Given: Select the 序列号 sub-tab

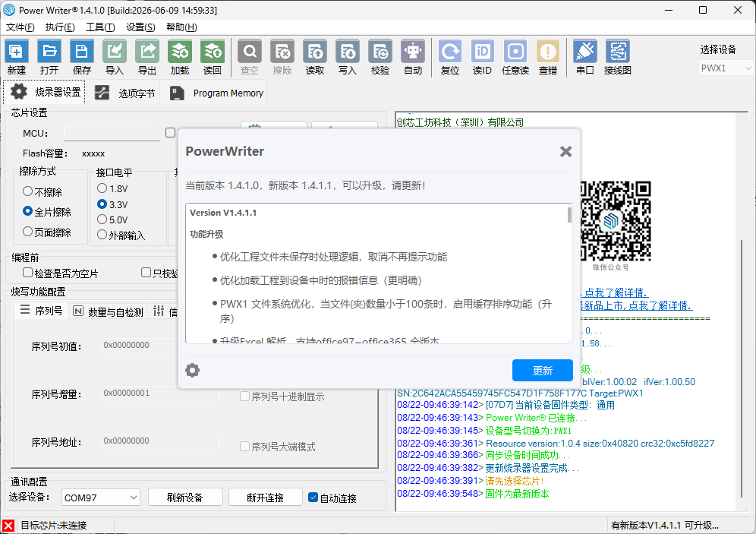Looking at the screenshot, I should (x=40, y=311).
